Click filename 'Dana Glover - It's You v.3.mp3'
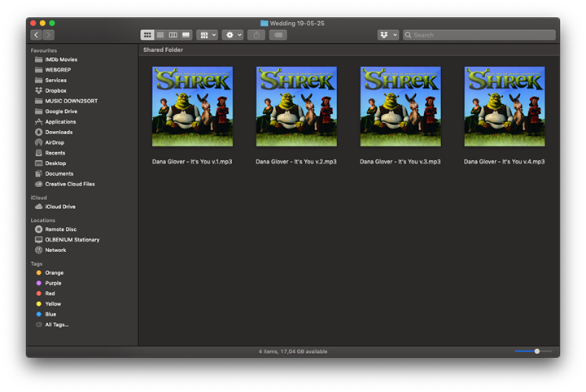The width and height of the screenshot is (586, 392). pos(400,162)
